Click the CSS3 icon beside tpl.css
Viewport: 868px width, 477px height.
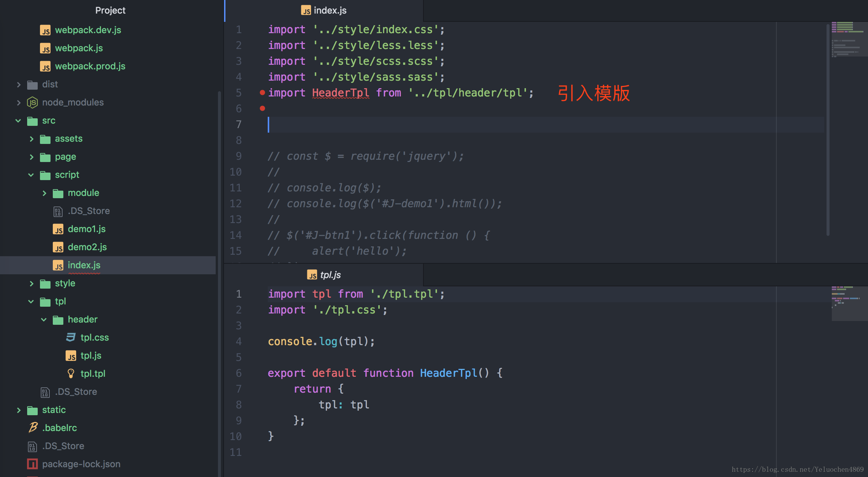click(71, 337)
